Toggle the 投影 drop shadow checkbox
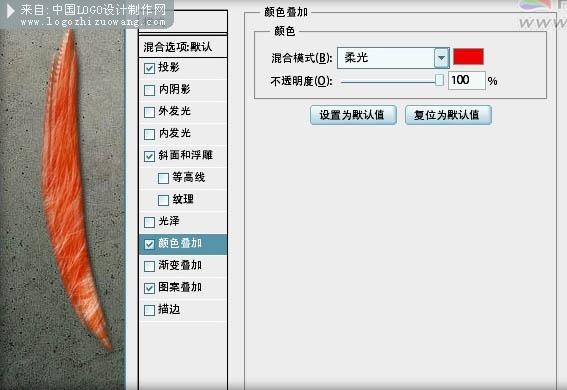This screenshot has width=567, height=390. [149, 68]
